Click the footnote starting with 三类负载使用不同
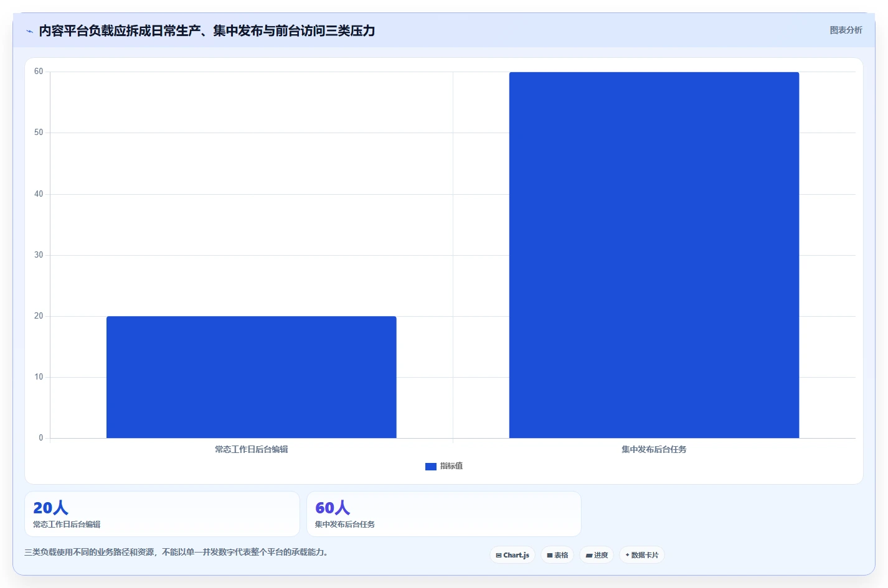Screen dimensions: 888x588 (178, 552)
